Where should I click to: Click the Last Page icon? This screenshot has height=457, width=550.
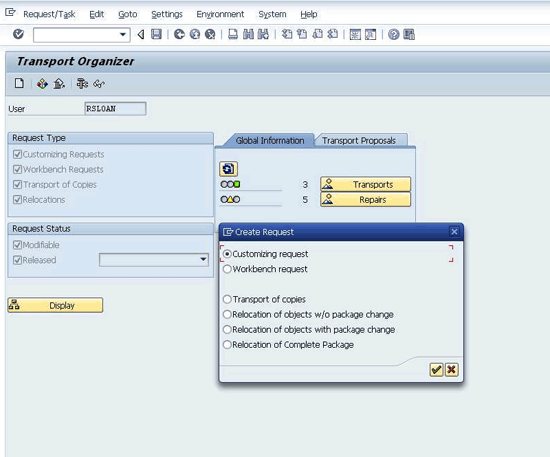click(333, 34)
